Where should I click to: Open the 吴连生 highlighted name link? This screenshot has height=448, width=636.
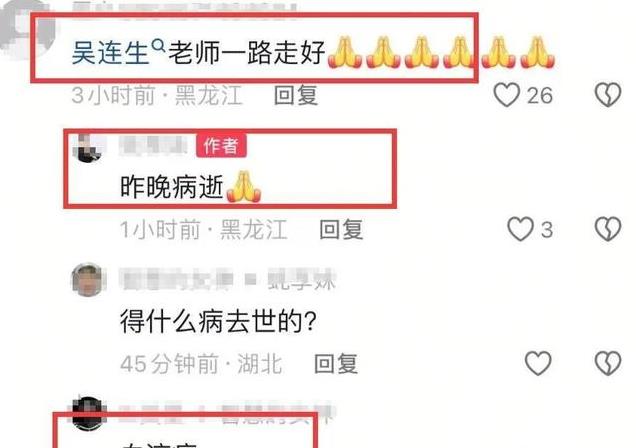[110, 52]
